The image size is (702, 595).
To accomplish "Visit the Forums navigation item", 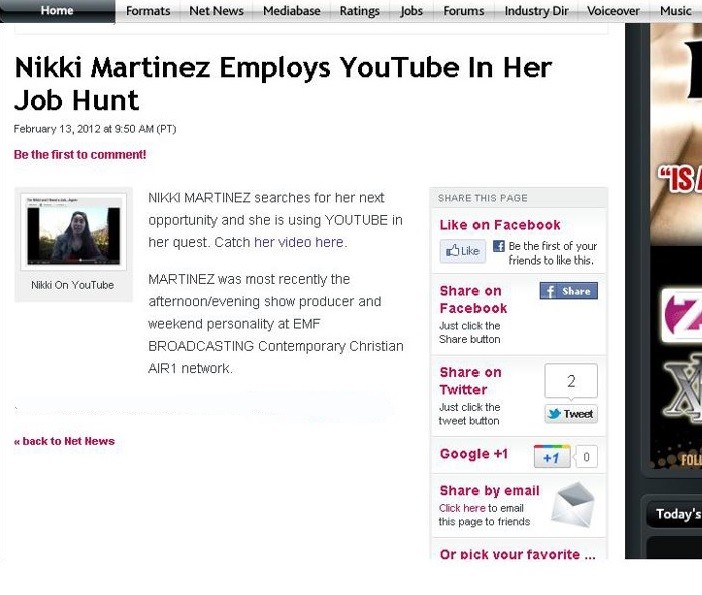I will 464,11.
